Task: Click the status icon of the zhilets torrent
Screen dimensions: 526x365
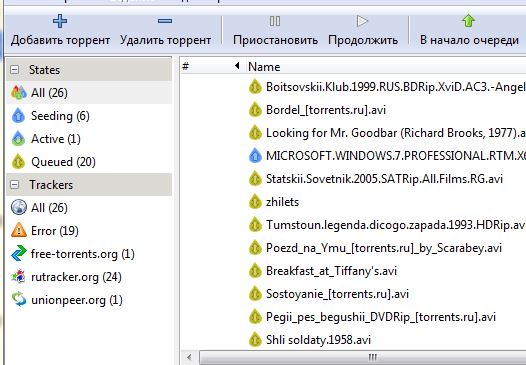Action: [255, 202]
